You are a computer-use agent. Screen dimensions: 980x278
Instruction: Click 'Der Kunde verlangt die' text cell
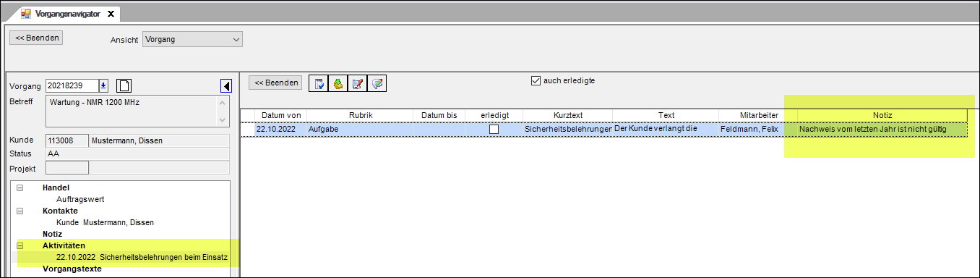[666, 130]
